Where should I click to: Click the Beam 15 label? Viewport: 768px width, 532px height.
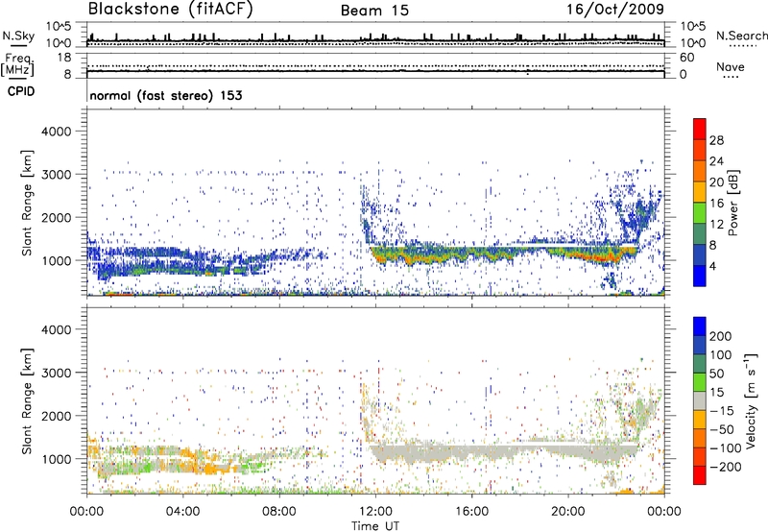pyautogui.click(x=374, y=11)
